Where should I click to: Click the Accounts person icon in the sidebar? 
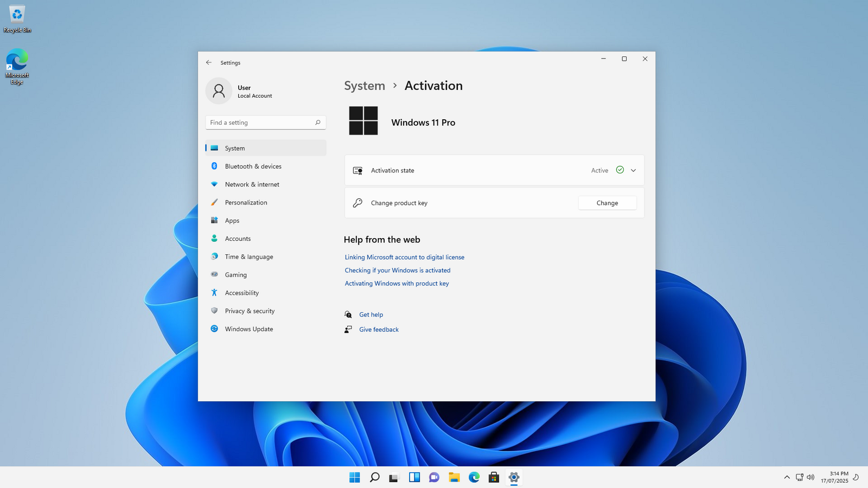(x=214, y=238)
